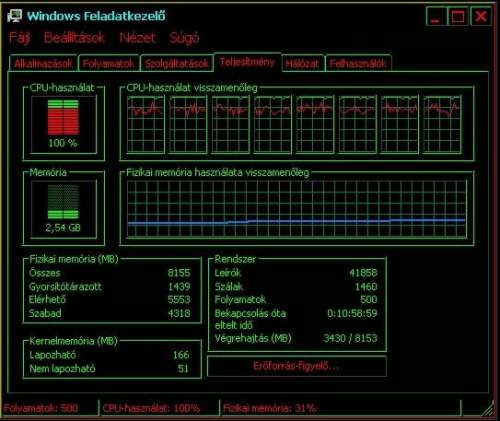Click the status bar Fizikai memória: 31% entry

click(x=270, y=408)
